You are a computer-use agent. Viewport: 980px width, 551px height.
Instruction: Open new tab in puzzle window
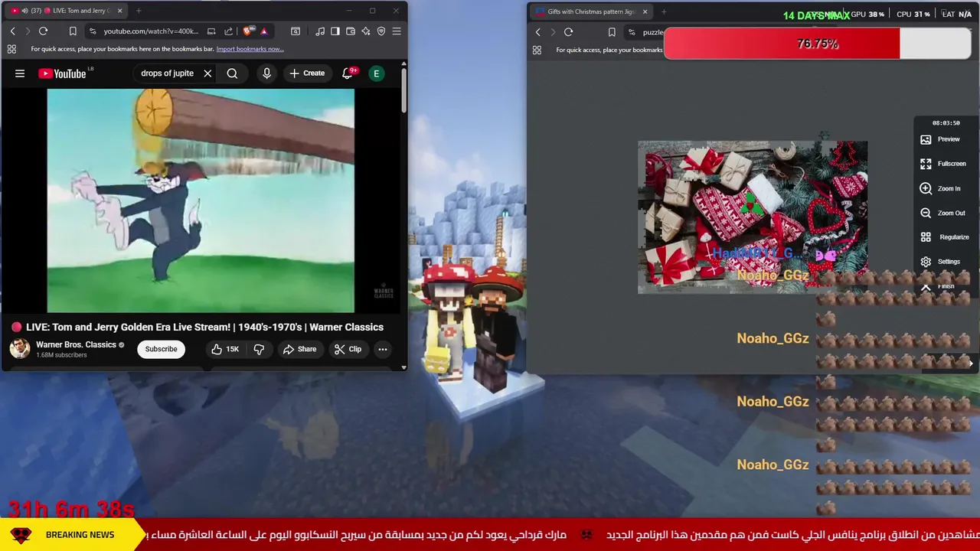point(664,11)
